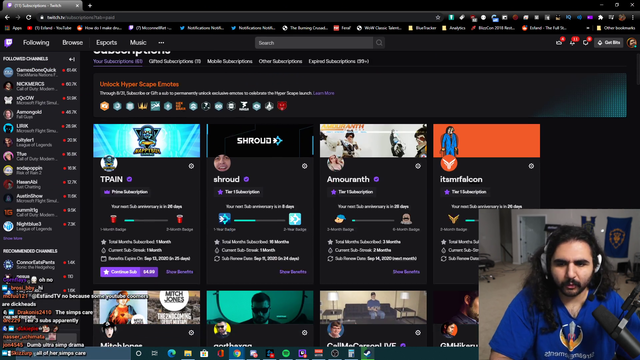
Task: Open Task View on the taskbar
Action: [x=155, y=353]
